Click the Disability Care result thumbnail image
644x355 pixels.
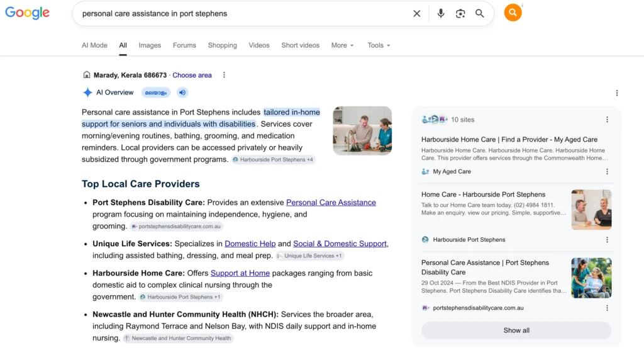click(591, 278)
